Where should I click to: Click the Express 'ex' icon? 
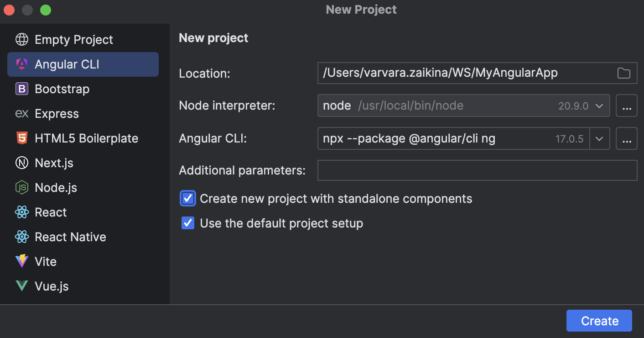tap(22, 114)
